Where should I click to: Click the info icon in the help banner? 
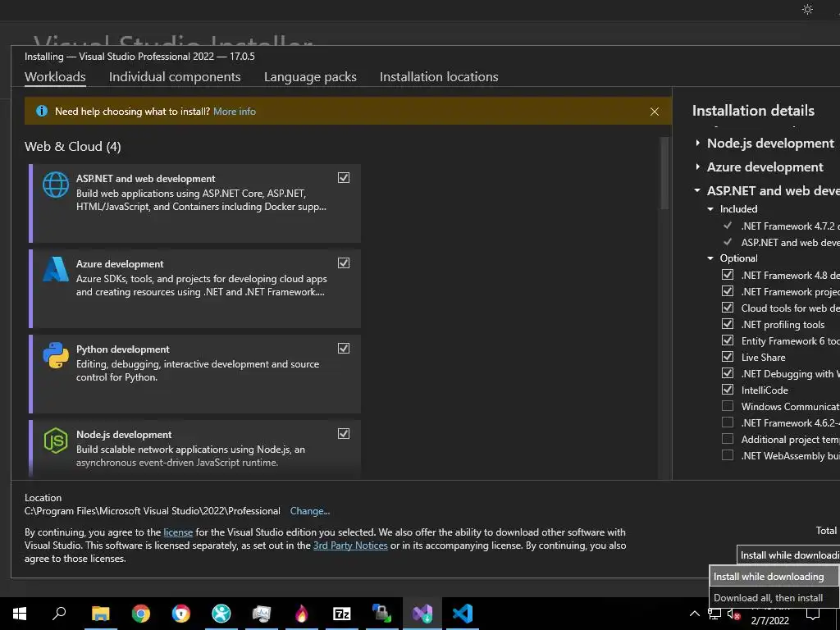(x=41, y=111)
